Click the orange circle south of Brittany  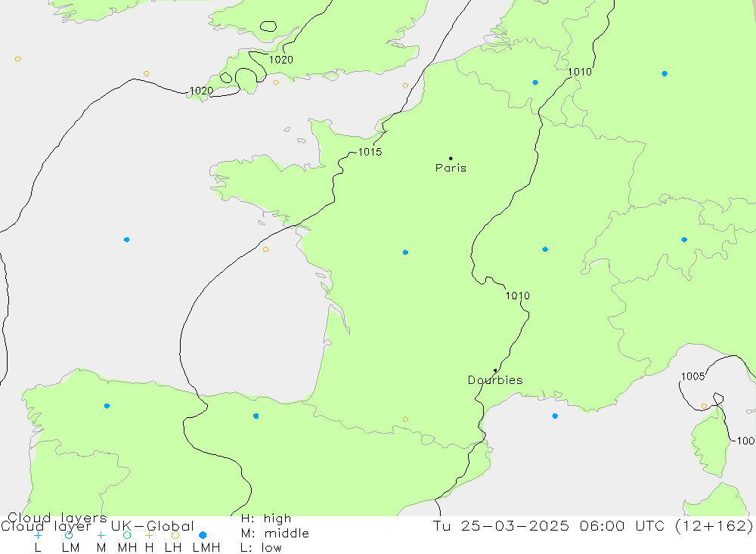(265, 249)
